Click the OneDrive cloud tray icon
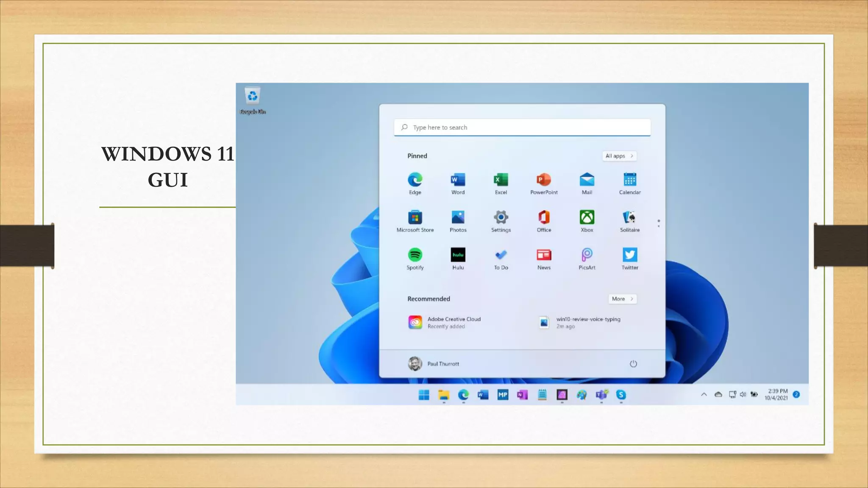This screenshot has width=868, height=488. coord(718,394)
